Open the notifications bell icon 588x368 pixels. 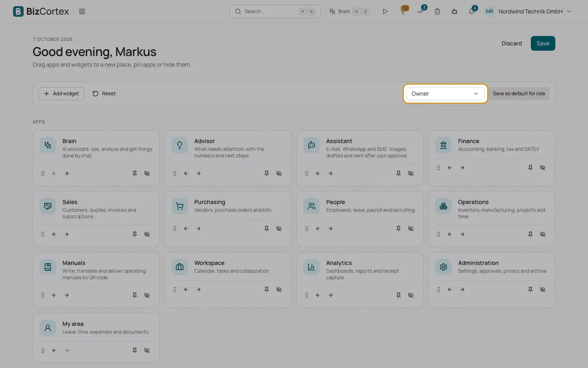point(472,11)
